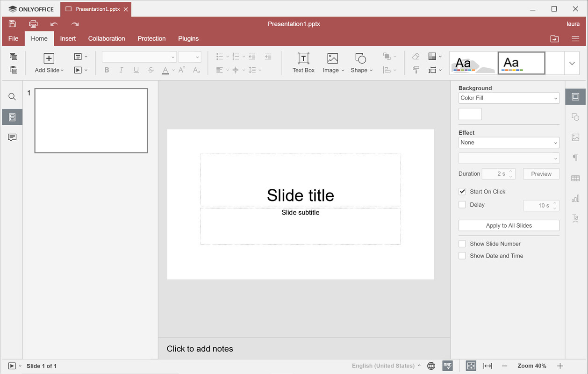
Task: Insert a Text Box
Action: click(303, 63)
